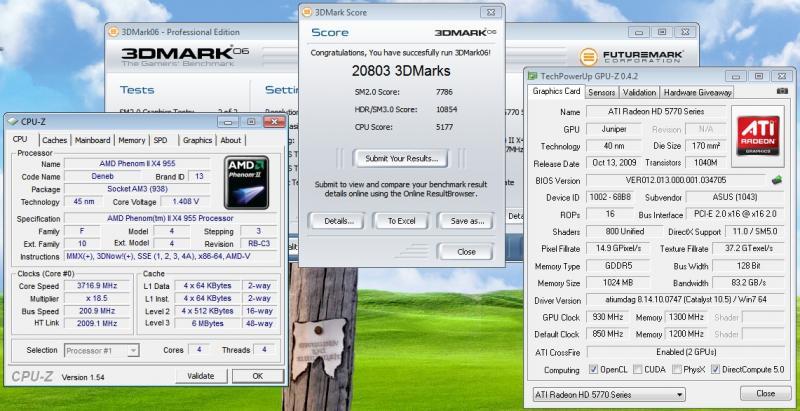Open the SPD tab in CPU-Z
The image size is (800, 411).
(x=160, y=140)
